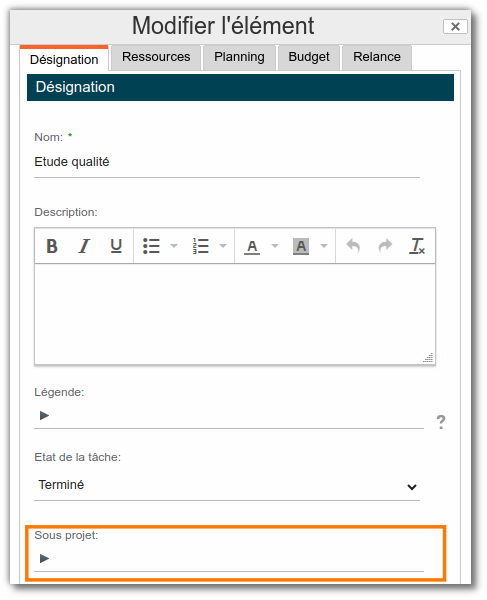Redo the last description edit
The height and width of the screenshot is (600, 487).
(385, 246)
